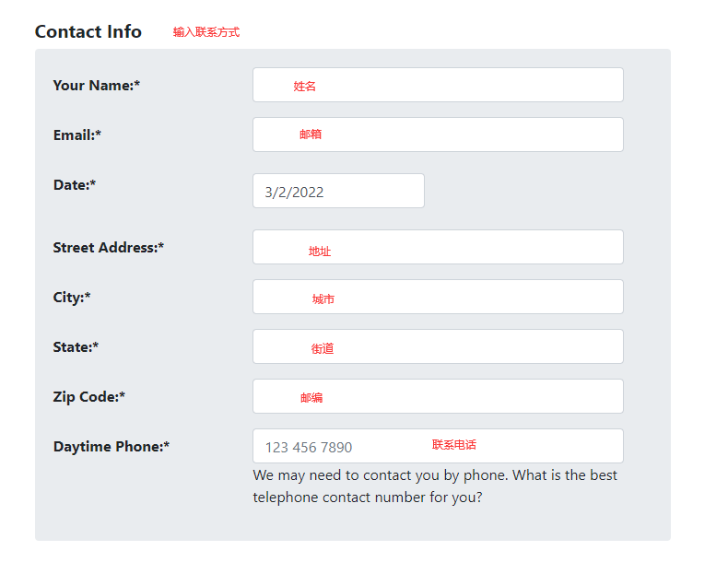Click the red "输入联系方式" annotation text
This screenshot has width=728, height=562.
[206, 32]
